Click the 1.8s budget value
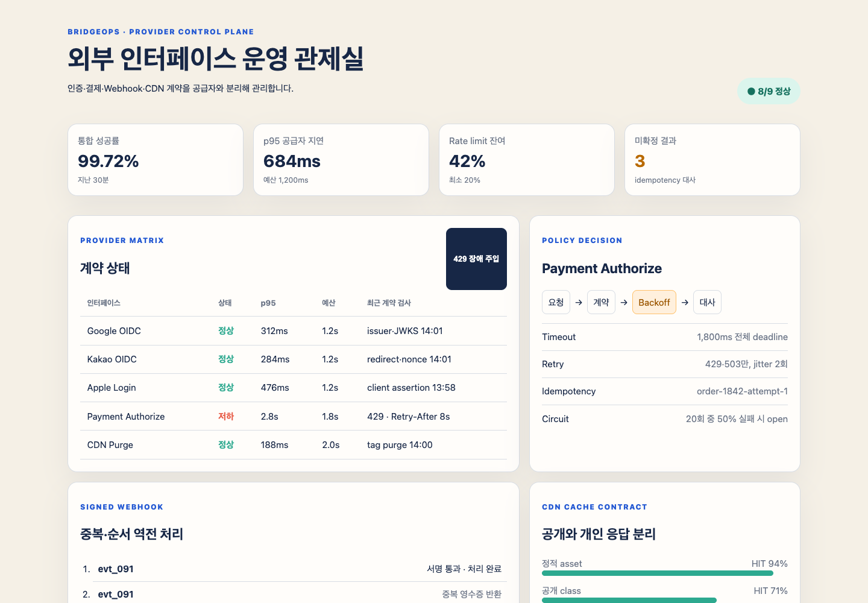This screenshot has height=603, width=868. click(330, 417)
